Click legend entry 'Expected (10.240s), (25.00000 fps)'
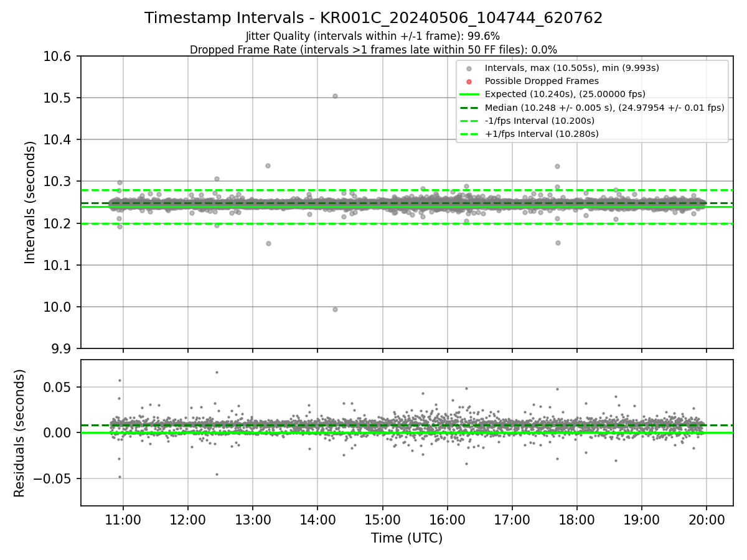This screenshot has width=747, height=560. click(x=565, y=94)
